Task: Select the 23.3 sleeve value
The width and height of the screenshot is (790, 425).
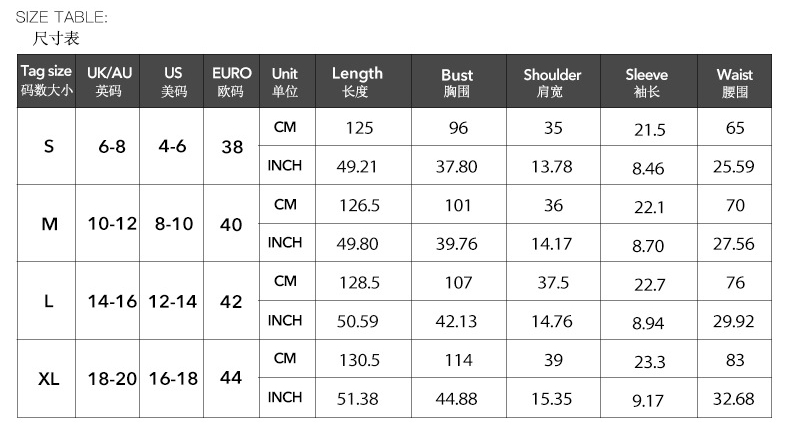Action: (648, 362)
